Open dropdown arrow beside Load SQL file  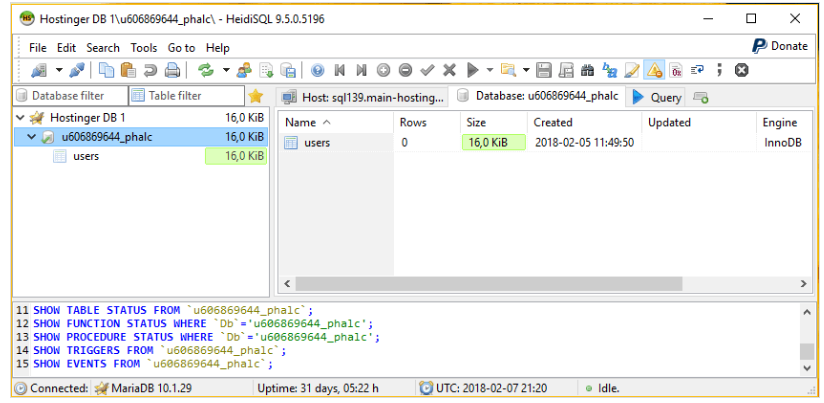526,70
